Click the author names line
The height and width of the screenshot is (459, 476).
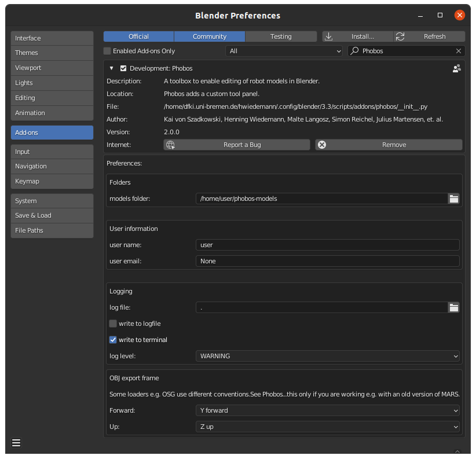pos(303,120)
